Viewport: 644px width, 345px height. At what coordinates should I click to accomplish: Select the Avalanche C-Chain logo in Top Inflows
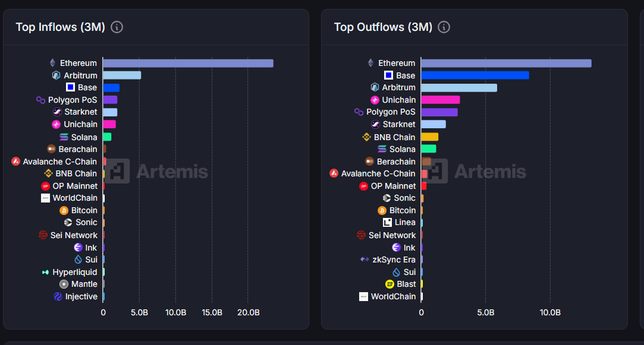(15, 162)
